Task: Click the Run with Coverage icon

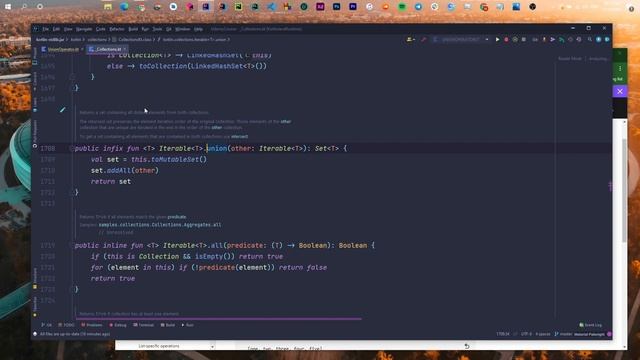Action: tap(515, 40)
